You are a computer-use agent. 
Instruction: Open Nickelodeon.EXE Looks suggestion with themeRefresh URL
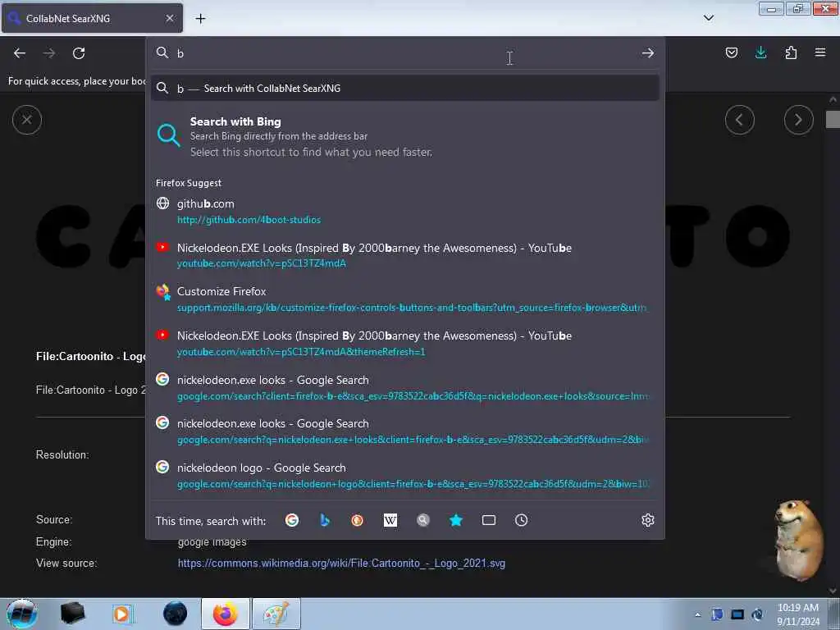[x=405, y=344]
